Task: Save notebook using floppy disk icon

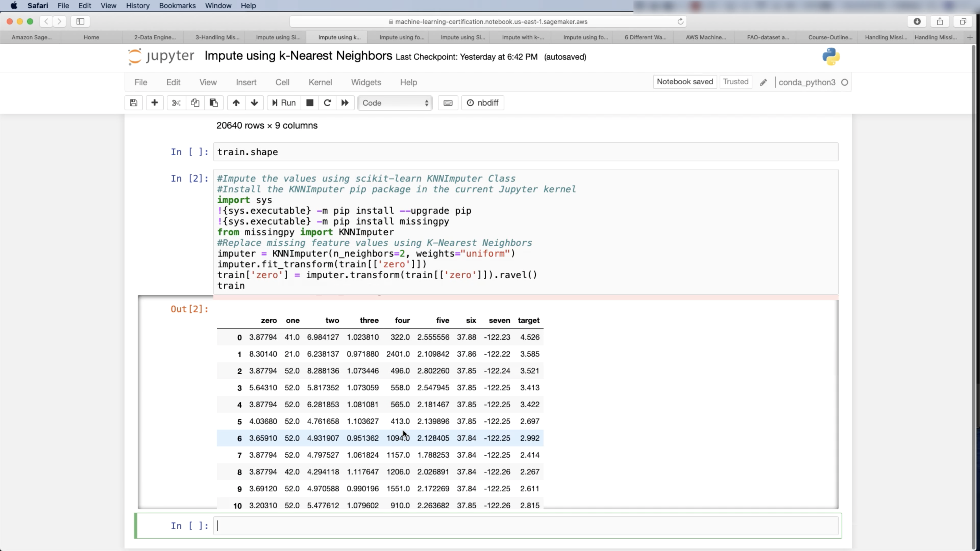Action: (133, 103)
